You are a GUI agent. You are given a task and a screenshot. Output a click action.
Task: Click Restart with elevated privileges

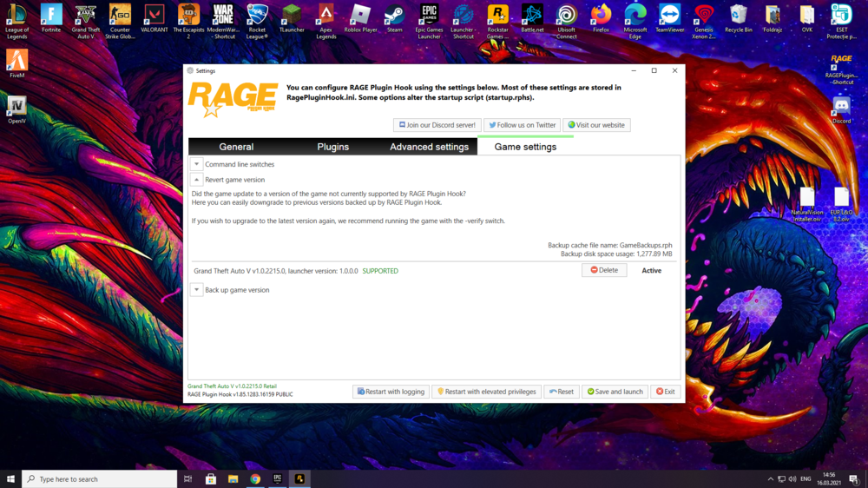[487, 392]
